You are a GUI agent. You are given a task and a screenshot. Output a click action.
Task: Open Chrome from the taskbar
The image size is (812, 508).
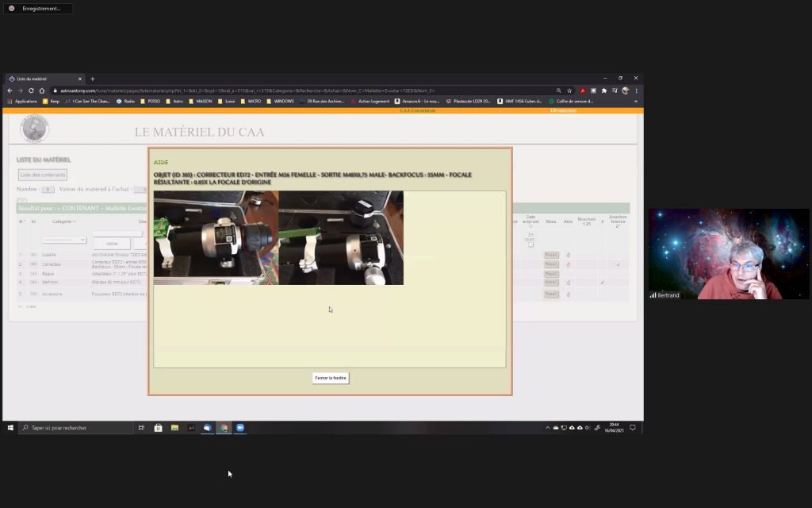(224, 428)
